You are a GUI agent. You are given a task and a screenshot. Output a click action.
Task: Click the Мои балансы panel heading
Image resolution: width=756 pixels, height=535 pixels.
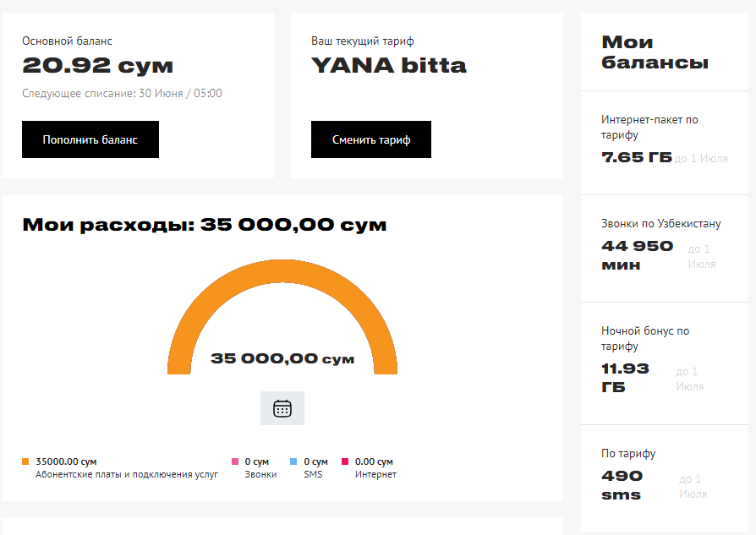655,52
